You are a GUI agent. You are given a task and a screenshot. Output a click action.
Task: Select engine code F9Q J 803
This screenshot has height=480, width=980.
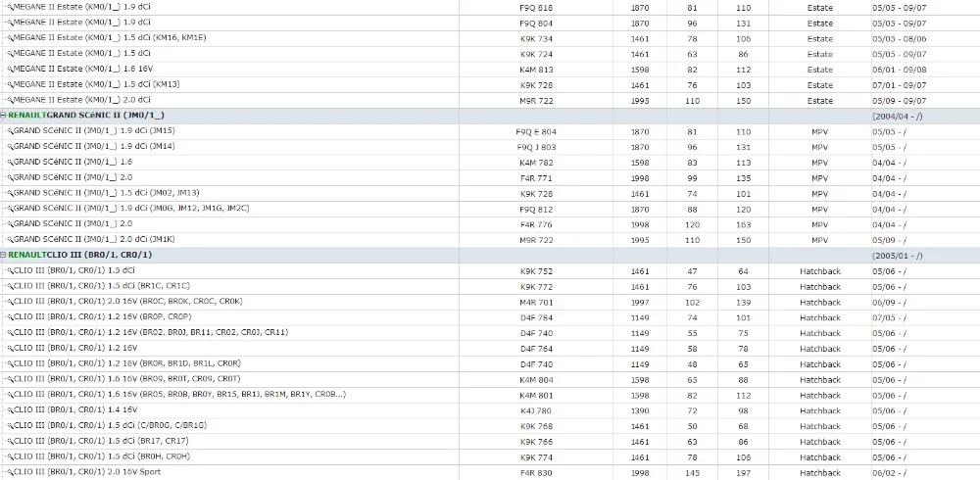tap(536, 148)
